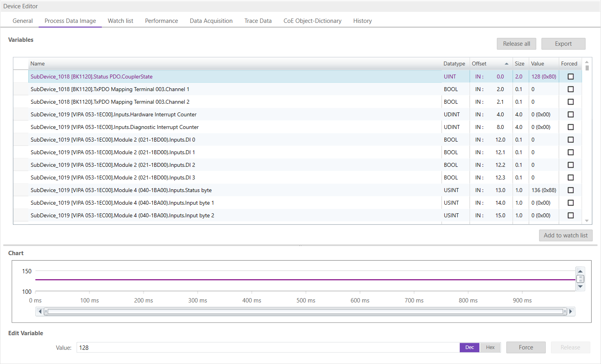601x364 pixels.
Task: Enable Forced for Module 4 Status byte
Action: (x=571, y=190)
